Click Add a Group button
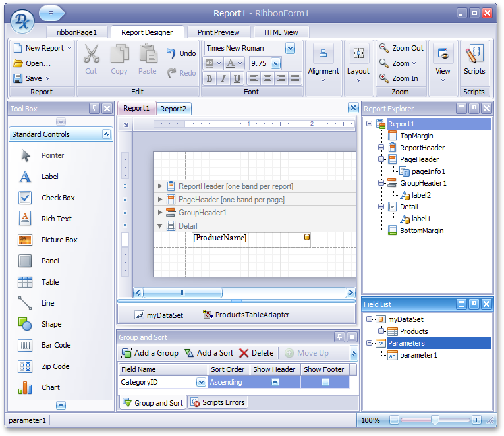Viewport: 504px width, 436px height. click(150, 353)
